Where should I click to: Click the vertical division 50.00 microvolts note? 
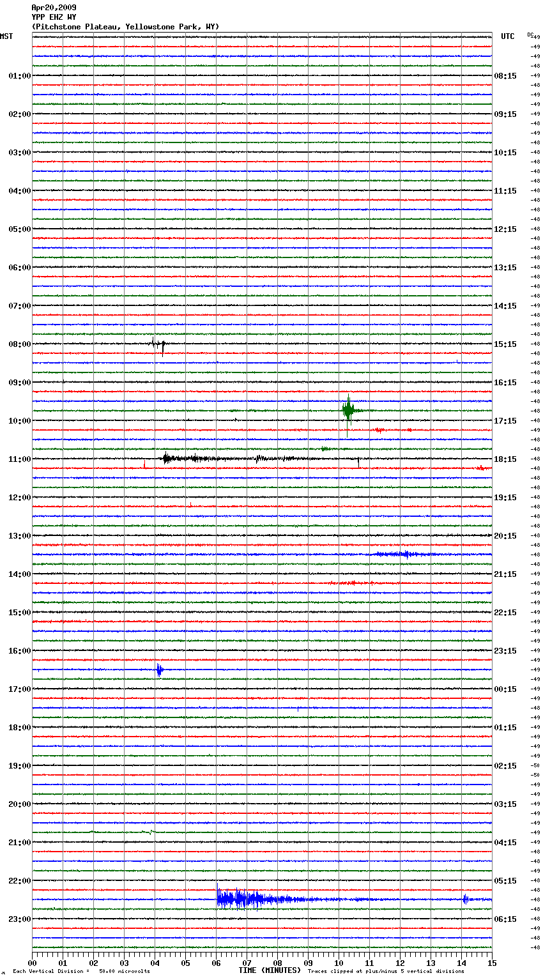81,972
